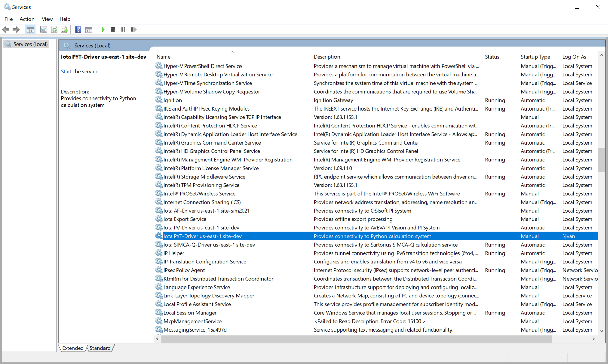This screenshot has height=364, width=608.
Task: Click Services gear icon in title bar
Action: click(x=7, y=7)
